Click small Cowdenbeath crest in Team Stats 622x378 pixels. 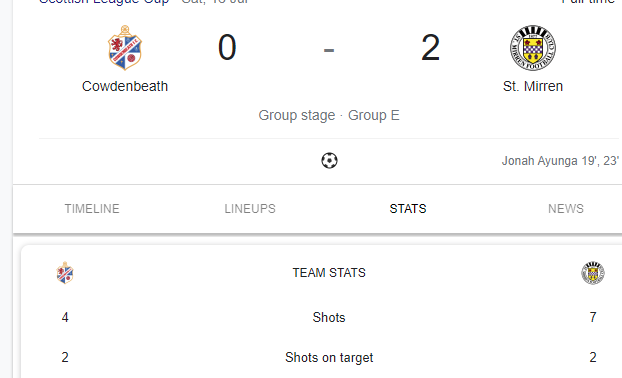click(x=65, y=273)
